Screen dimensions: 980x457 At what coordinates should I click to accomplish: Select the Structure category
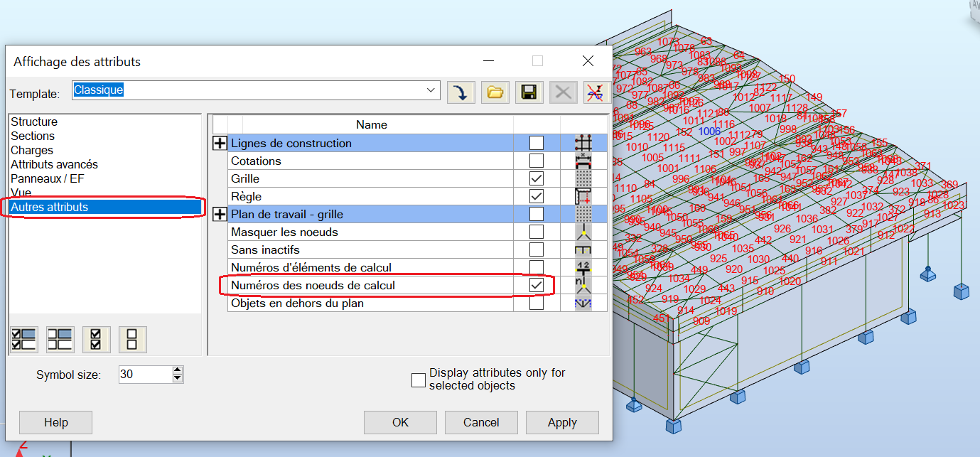coord(34,122)
